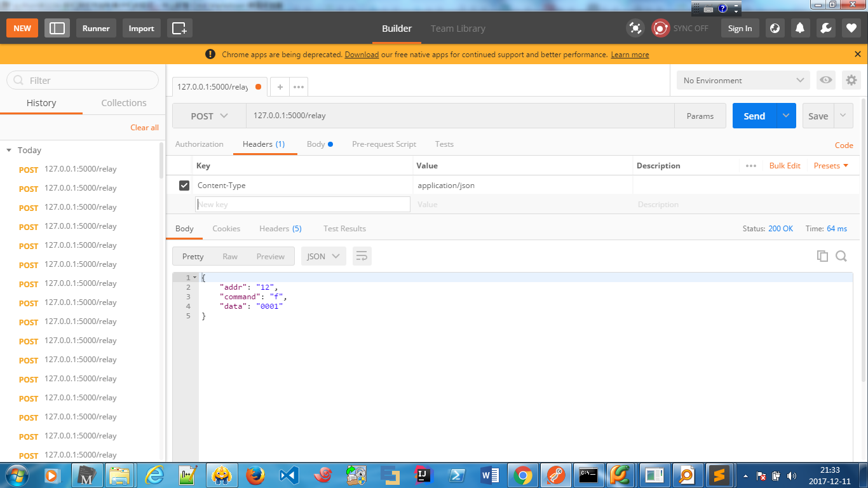
Task: Collapse the Today history group
Action: [x=9, y=151]
